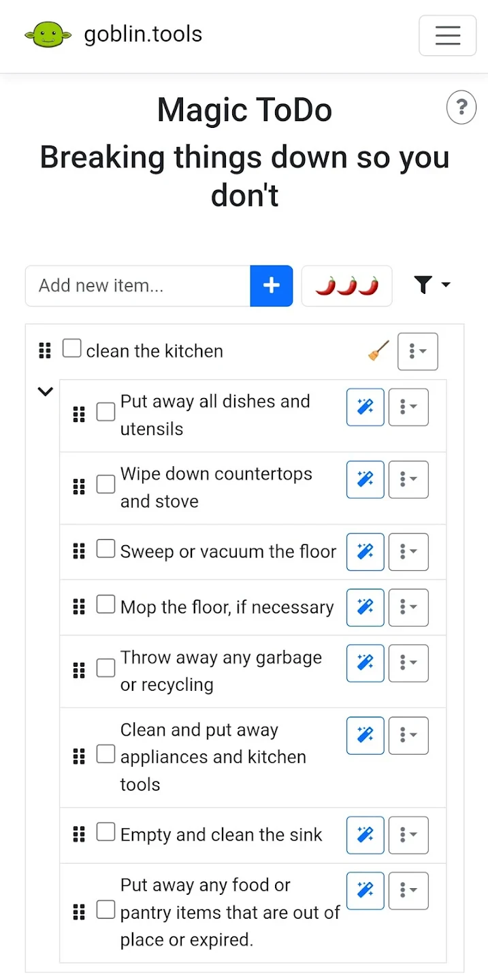Click the goblin logo icon

(48, 34)
